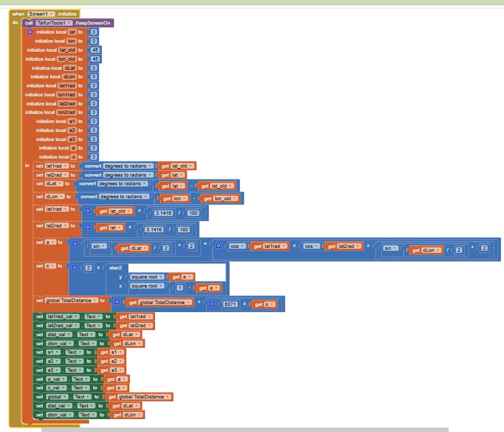
Task: Edit the lat_old initial value 45
Action: coord(95,50)
